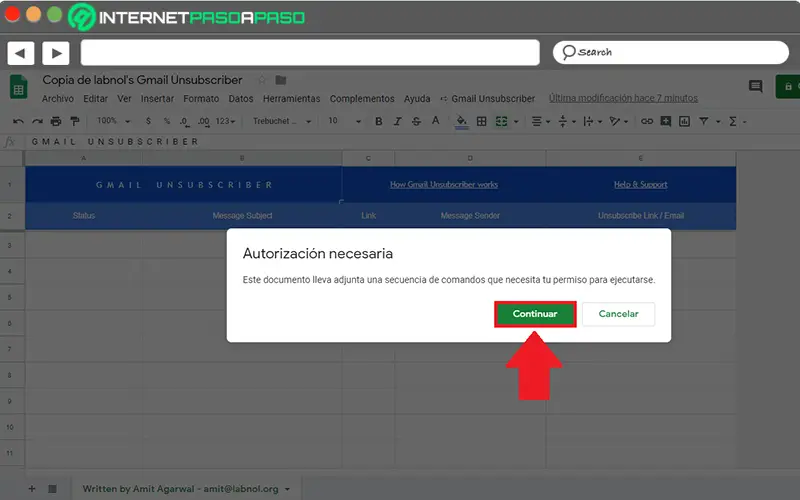The width and height of the screenshot is (800, 500).
Task: Select the Written by Amit Agarwal sheet tab
Action: pyautogui.click(x=181, y=489)
